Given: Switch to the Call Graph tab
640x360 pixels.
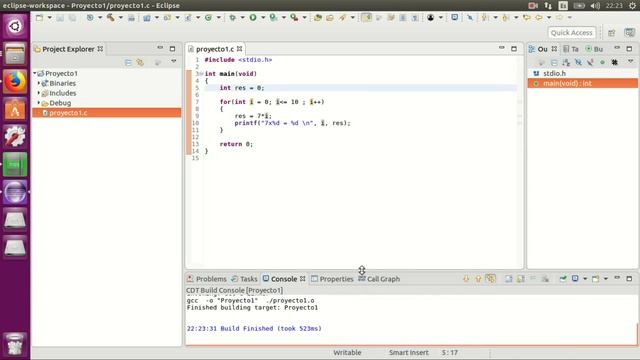Looking at the screenshot, I should pos(379,279).
